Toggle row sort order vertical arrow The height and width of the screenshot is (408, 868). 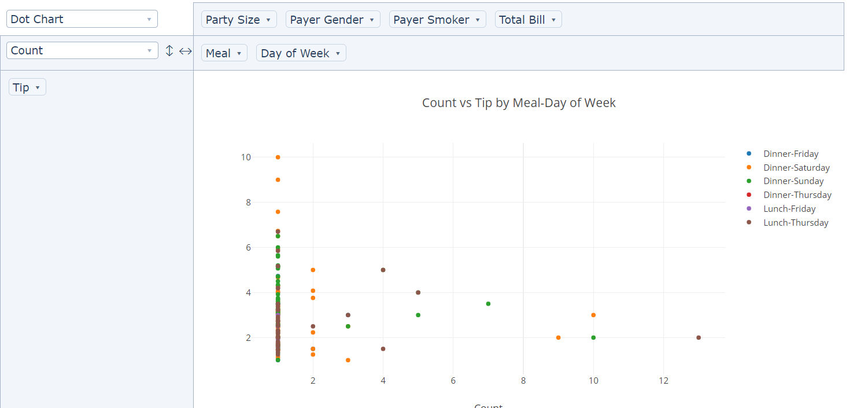tap(169, 51)
